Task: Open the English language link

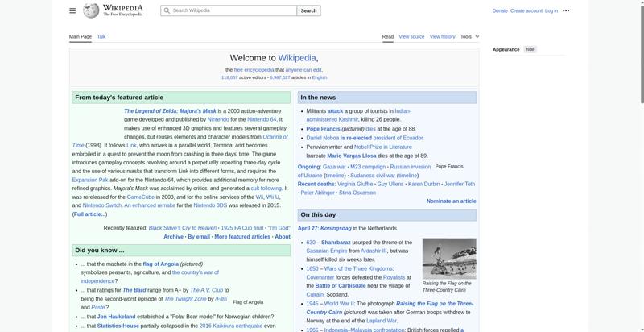Action: [x=319, y=77]
